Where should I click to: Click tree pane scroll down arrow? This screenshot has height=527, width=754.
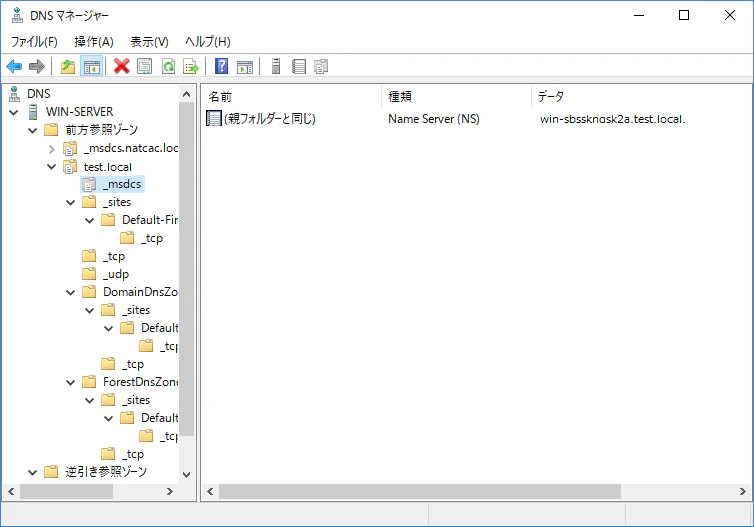click(187, 475)
